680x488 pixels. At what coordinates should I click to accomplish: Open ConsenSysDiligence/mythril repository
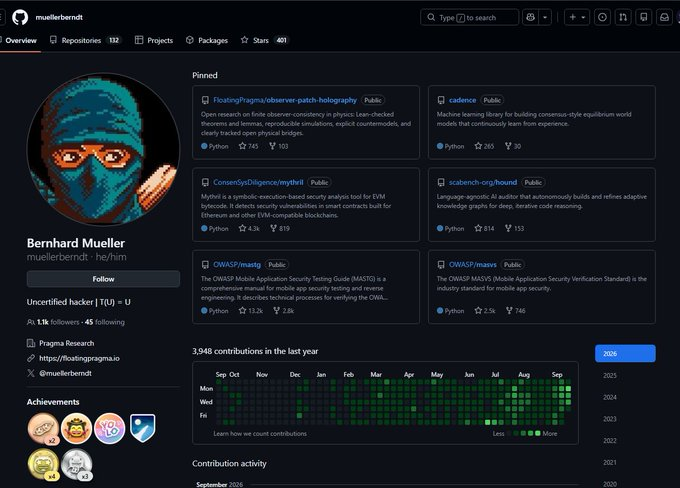(x=258, y=182)
